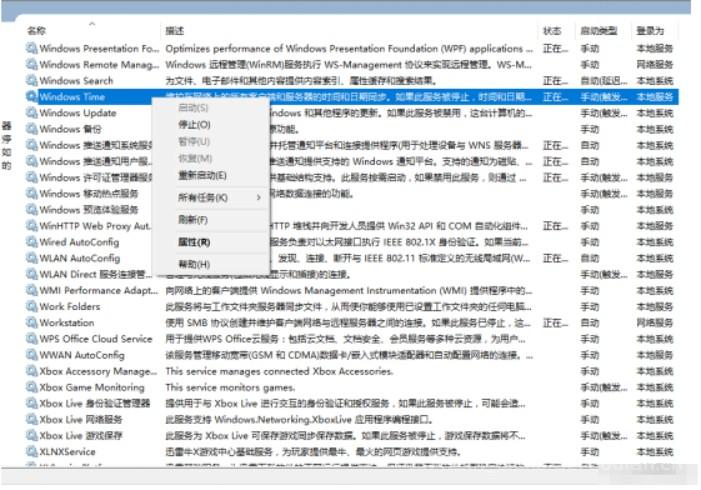Image resolution: width=701 pixels, height=490 pixels.
Task: Click the gear icon of the Windows Time row
Action: 31,96
